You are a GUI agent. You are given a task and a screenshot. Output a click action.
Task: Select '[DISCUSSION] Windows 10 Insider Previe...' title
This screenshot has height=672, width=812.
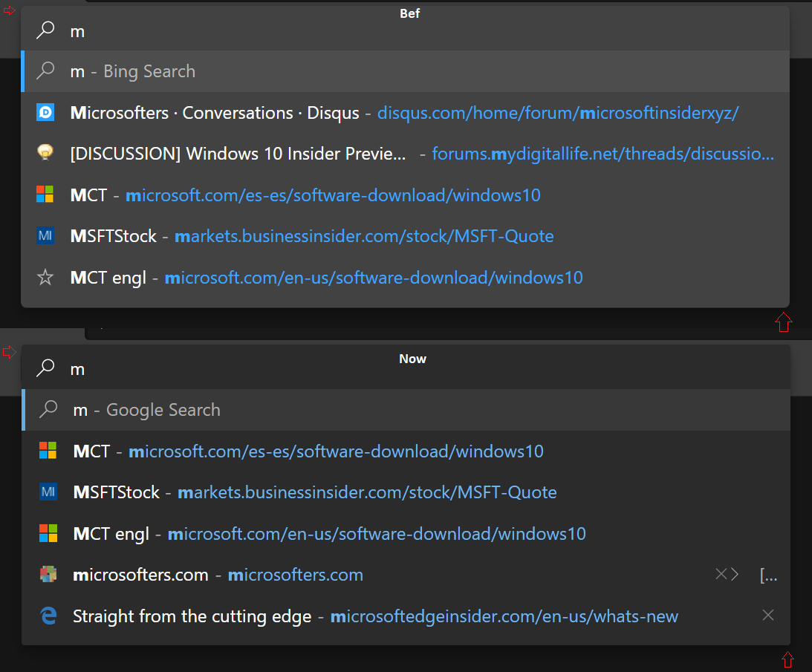click(238, 154)
